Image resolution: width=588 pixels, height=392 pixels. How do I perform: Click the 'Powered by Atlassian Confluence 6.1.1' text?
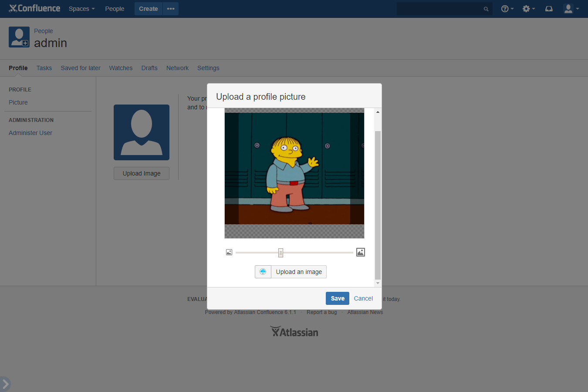[x=250, y=312]
